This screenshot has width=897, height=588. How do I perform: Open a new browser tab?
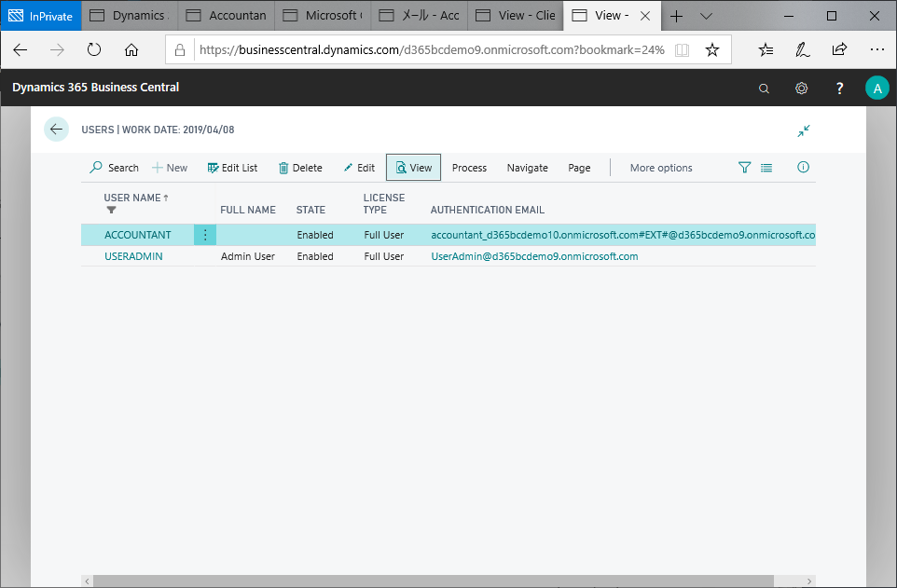[676, 16]
